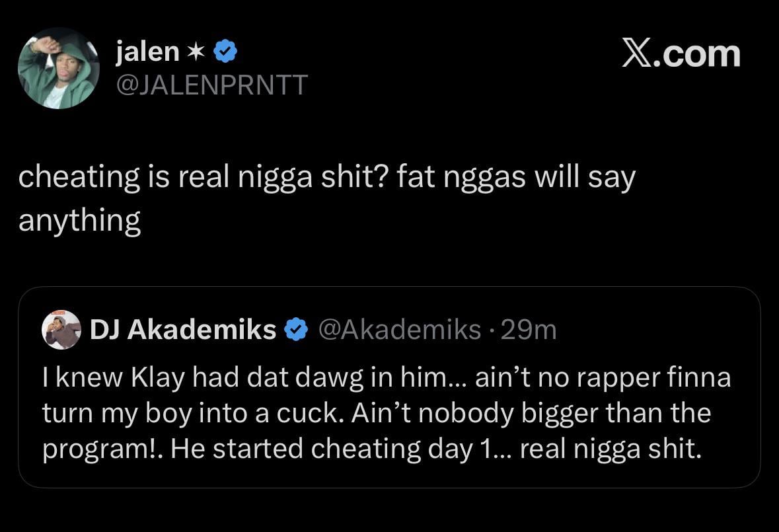Click quoted line starting "turn my boy"
The width and height of the screenshot is (779, 532).
[376, 413]
